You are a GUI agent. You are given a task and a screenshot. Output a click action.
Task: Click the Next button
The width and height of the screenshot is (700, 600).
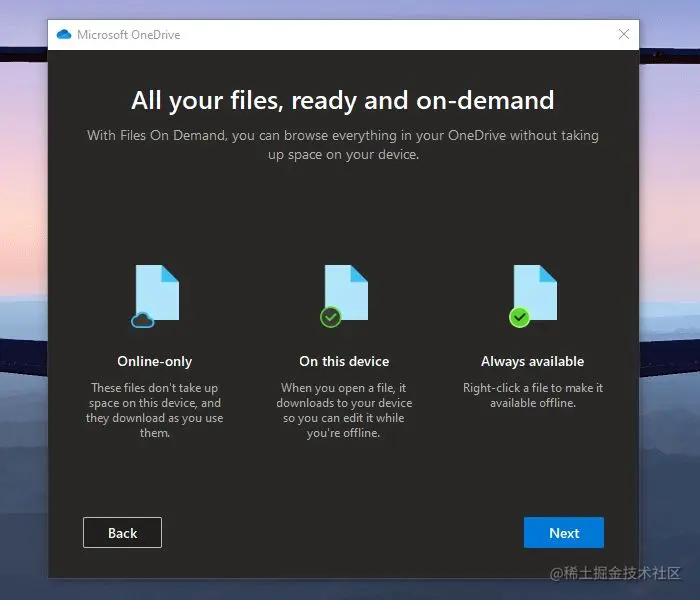tap(563, 533)
